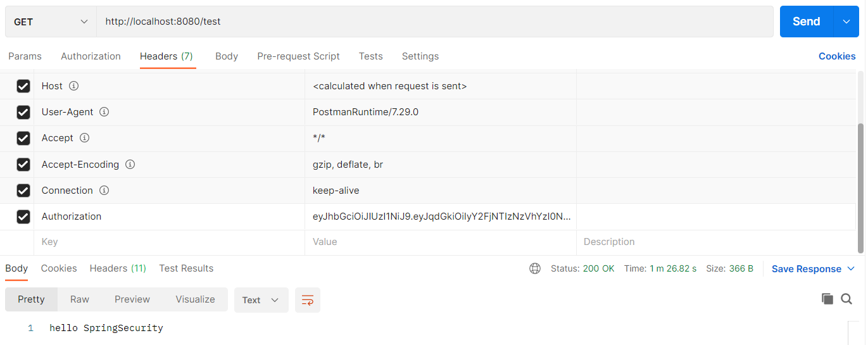The width and height of the screenshot is (868, 345).
Task: Click the globe network icon near Status
Action: (x=535, y=268)
